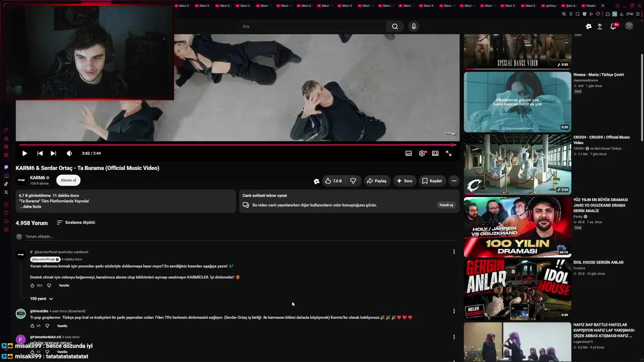The height and width of the screenshot is (362, 644).
Task: Open browser extensions cube icon
Action: pos(608,14)
